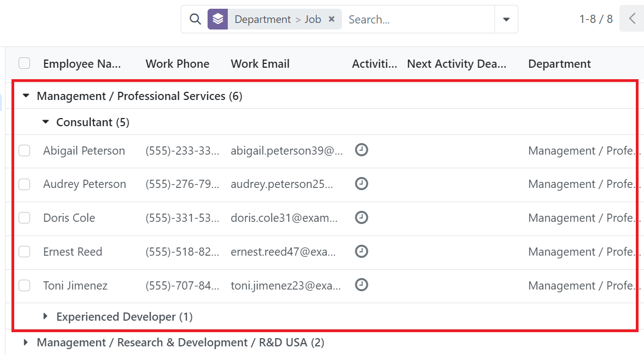Open the search options dropdown arrow

click(x=506, y=20)
